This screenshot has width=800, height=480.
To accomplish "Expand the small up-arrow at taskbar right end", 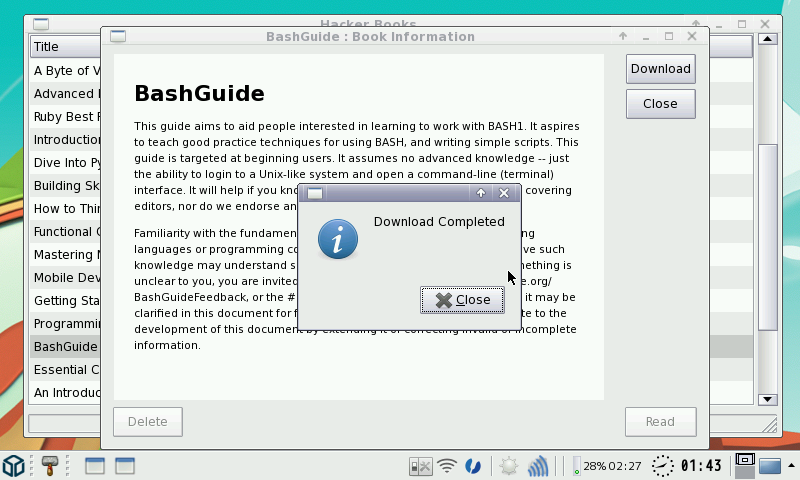I will pos(791,465).
